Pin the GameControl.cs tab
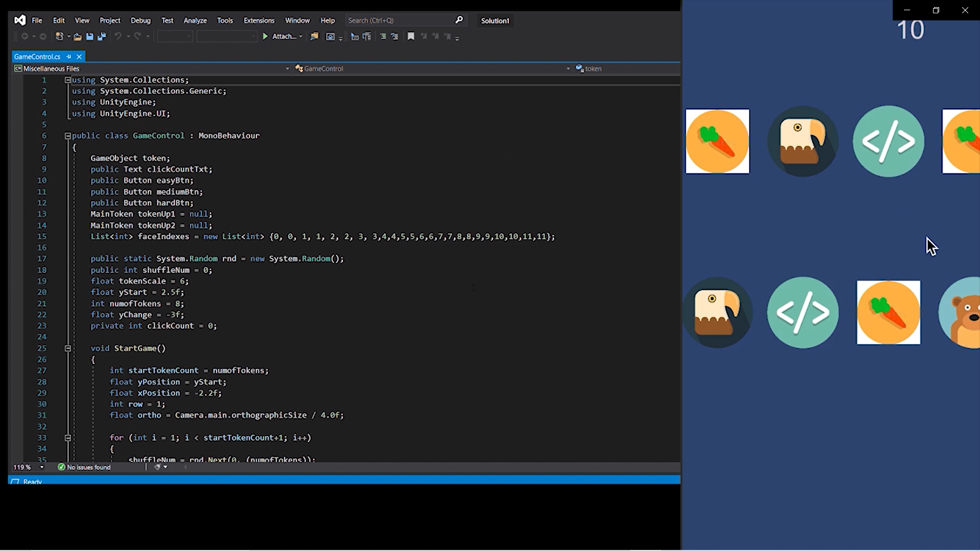 69,57
